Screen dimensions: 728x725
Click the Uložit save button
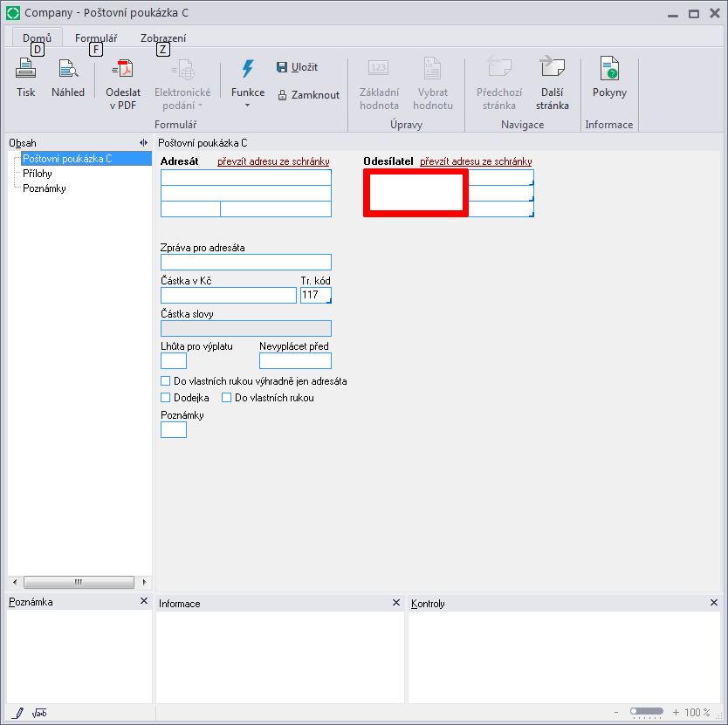click(x=297, y=67)
